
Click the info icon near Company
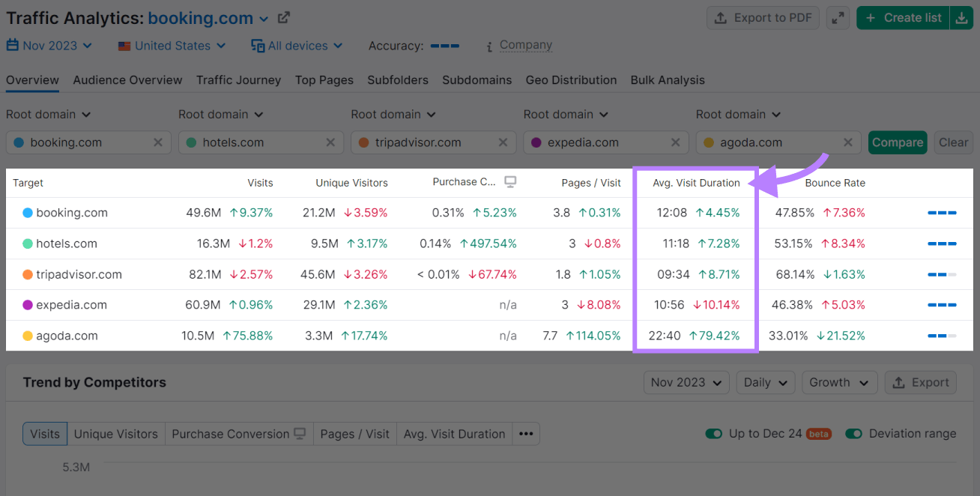click(x=488, y=45)
